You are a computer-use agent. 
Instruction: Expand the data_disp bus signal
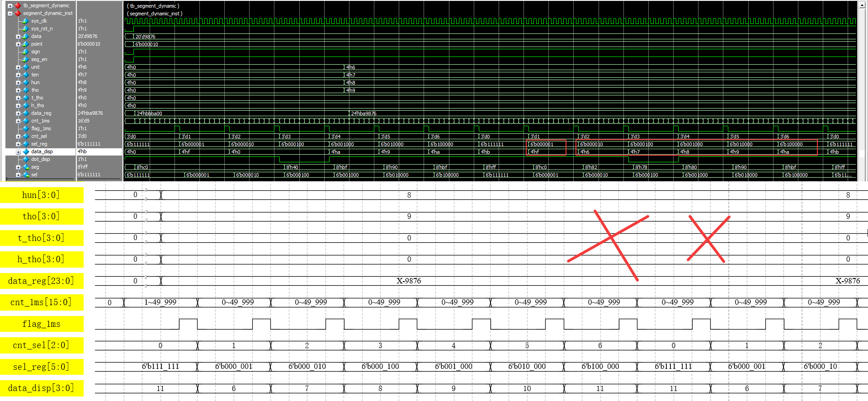(18, 152)
